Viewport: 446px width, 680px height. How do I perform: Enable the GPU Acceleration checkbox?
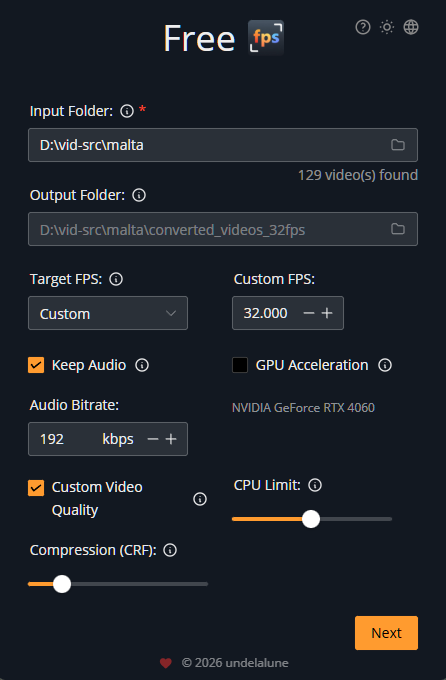pos(240,365)
